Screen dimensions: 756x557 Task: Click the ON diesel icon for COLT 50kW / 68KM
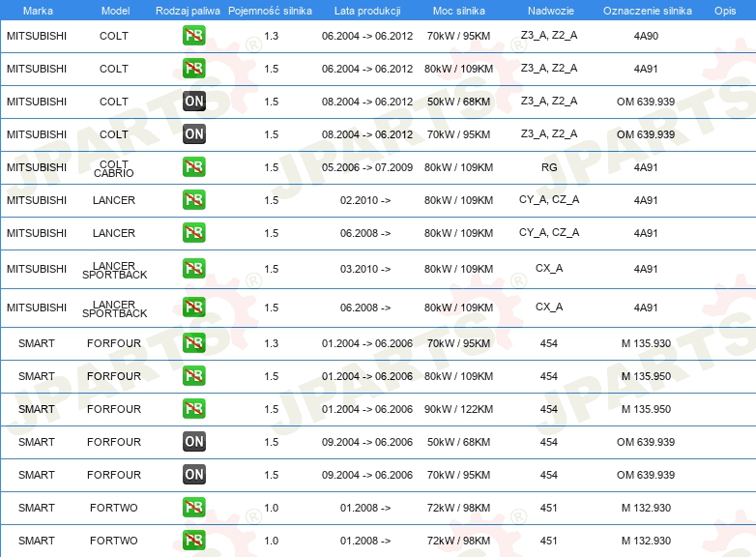pos(193,101)
